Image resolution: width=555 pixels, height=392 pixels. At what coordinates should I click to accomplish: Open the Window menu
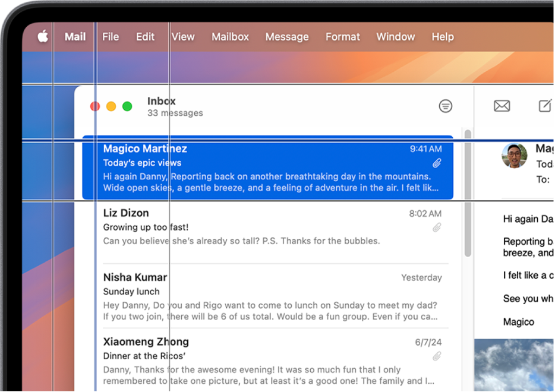click(395, 37)
